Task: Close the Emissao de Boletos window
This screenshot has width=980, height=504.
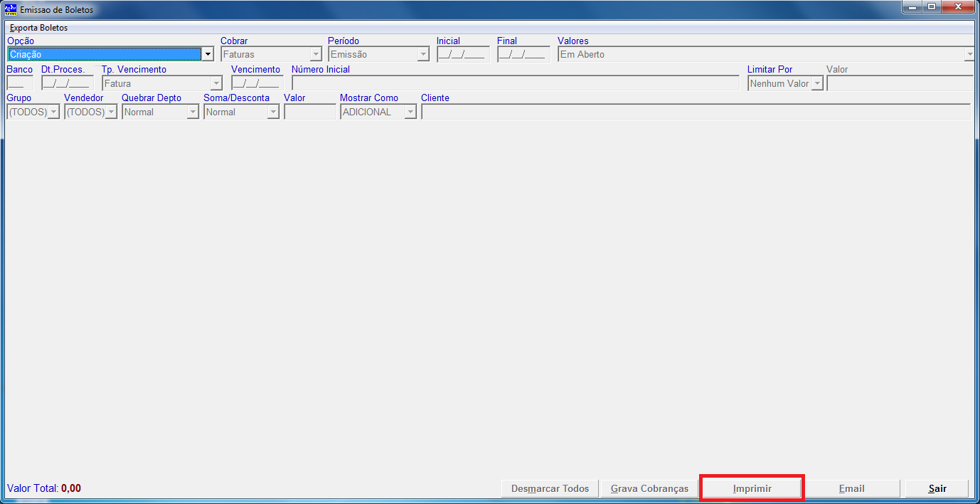Action: pyautogui.click(x=958, y=7)
